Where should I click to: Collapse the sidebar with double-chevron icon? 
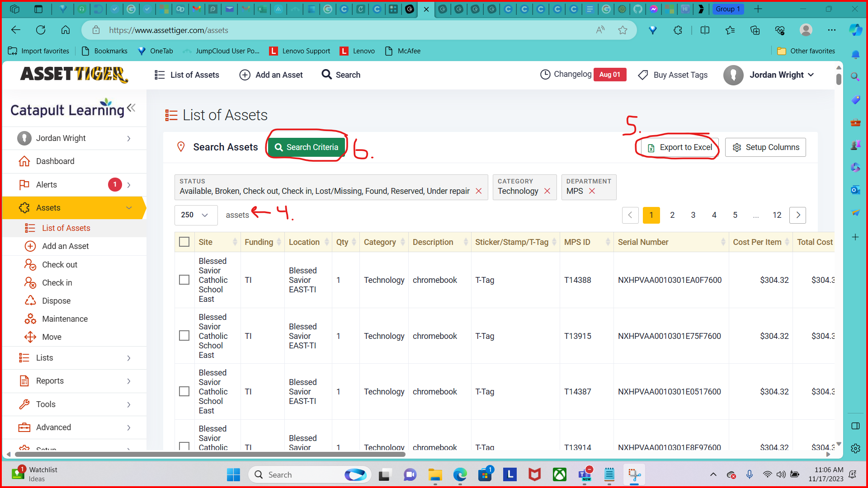pos(131,108)
